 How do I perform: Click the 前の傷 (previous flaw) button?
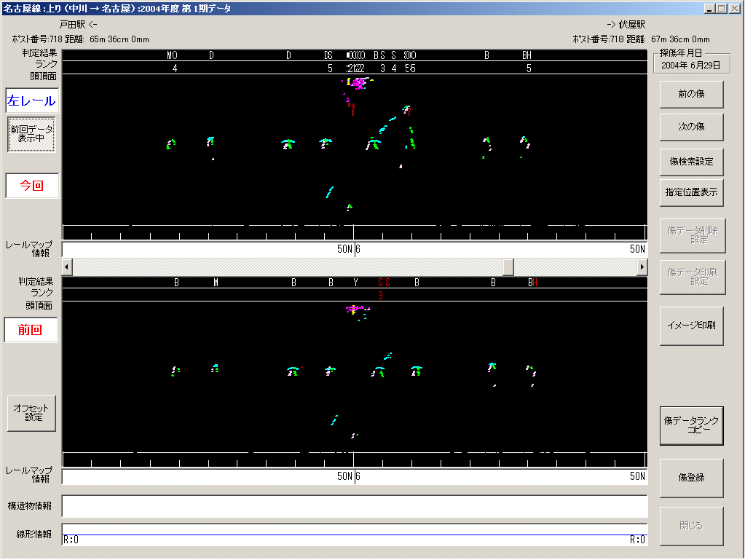tap(691, 94)
